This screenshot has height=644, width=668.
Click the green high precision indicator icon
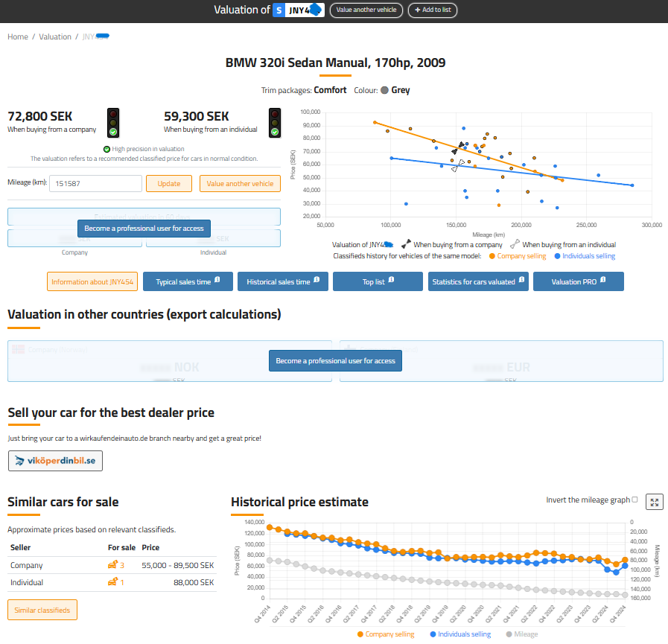(x=106, y=149)
